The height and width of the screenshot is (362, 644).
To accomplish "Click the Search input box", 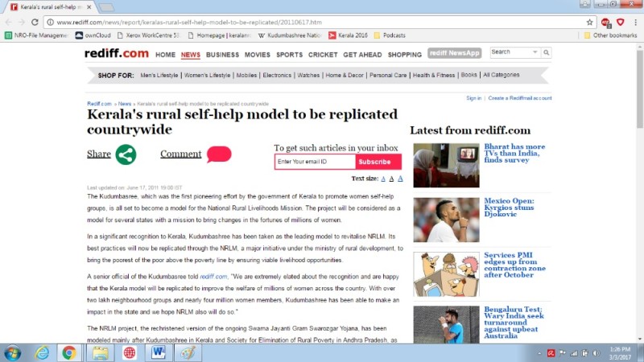I will coord(510,52).
